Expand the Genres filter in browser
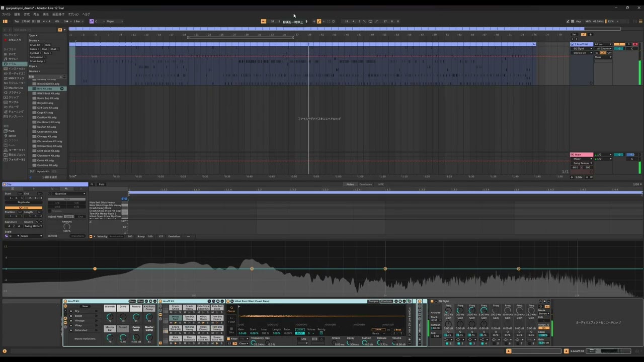This screenshot has width=644, height=362. tap(35, 71)
